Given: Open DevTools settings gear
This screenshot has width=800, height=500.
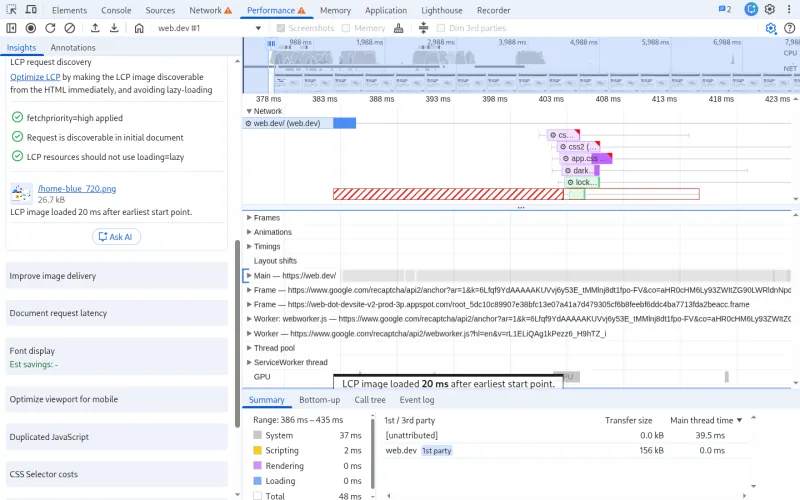Looking at the screenshot, I should [x=770, y=9].
